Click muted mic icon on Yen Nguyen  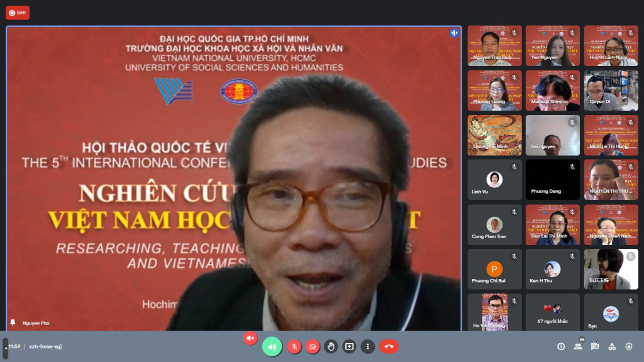572,33
